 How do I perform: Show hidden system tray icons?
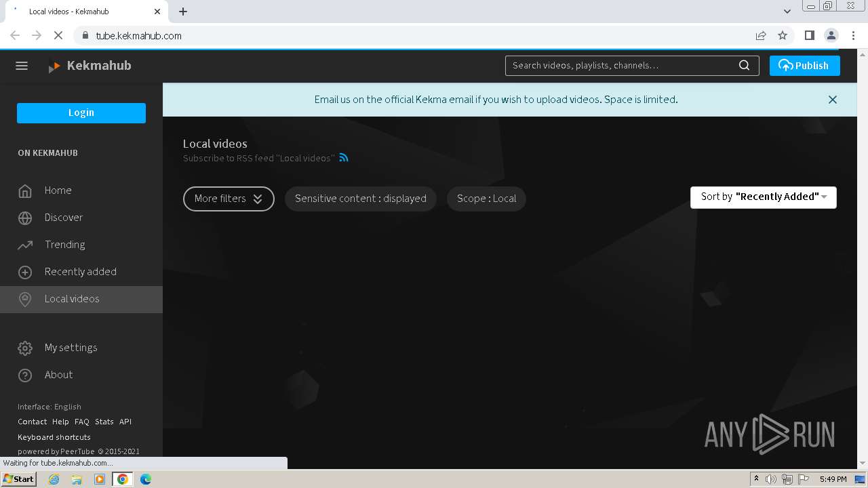756,479
